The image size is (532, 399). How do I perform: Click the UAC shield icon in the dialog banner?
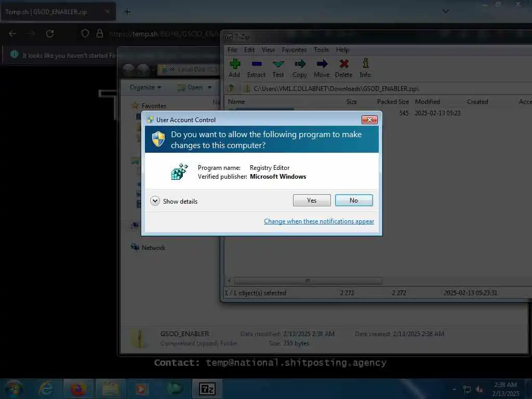(158, 139)
